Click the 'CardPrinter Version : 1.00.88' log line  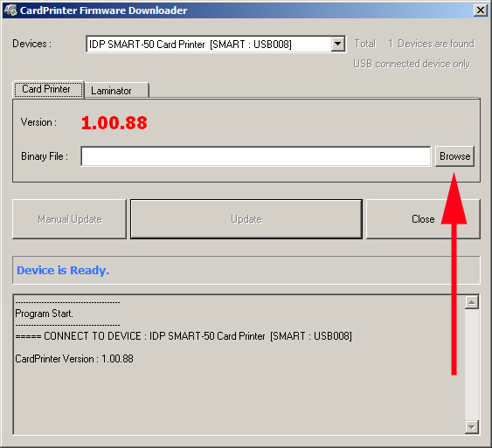coord(74,359)
